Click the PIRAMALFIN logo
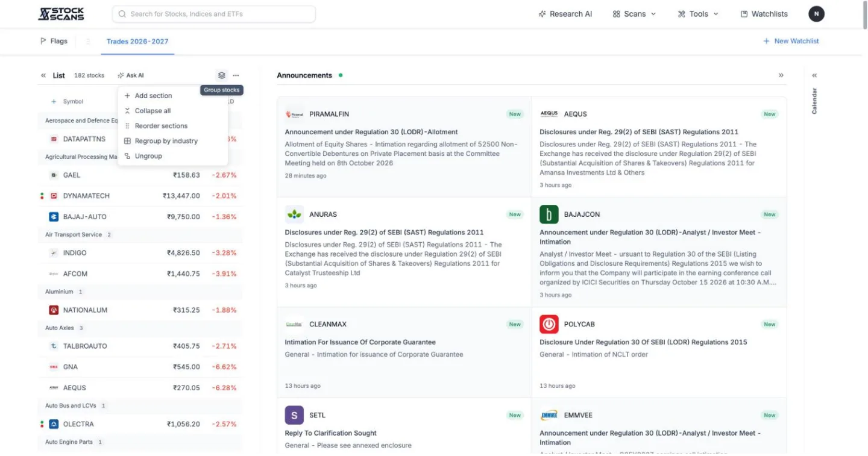This screenshot has width=868, height=456. (x=295, y=114)
